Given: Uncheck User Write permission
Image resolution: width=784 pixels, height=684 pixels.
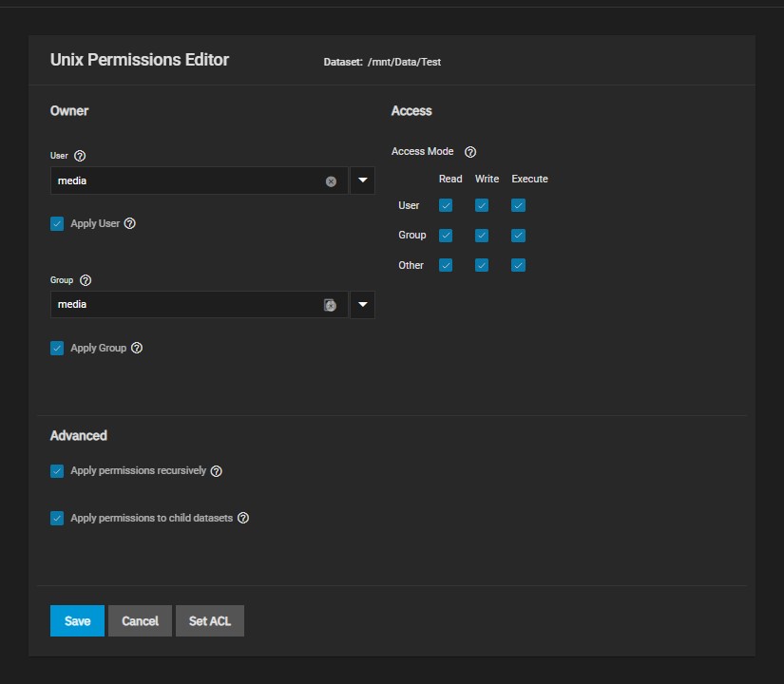Looking at the screenshot, I should 482,205.
